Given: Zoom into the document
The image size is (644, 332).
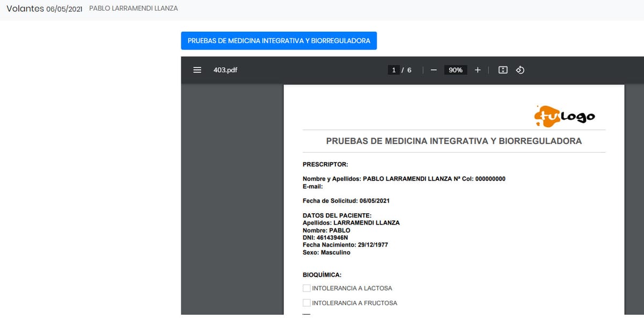Looking at the screenshot, I should pyautogui.click(x=478, y=70).
